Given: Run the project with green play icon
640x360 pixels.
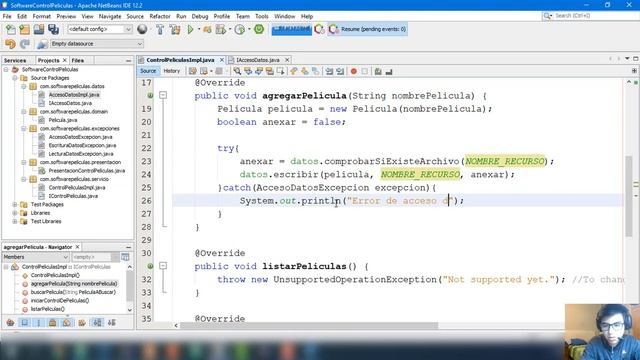Looking at the screenshot, I should (190, 29).
